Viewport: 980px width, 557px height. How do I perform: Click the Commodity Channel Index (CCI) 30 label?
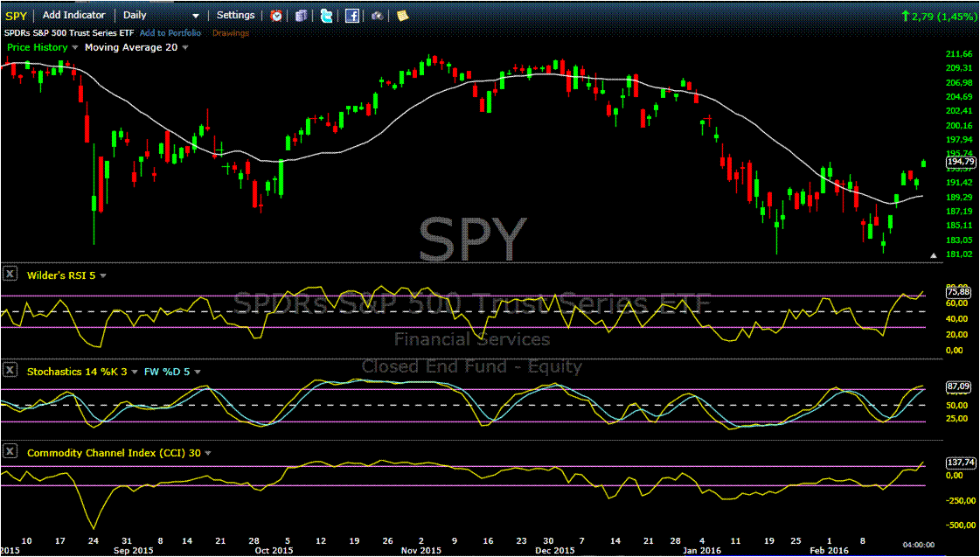(114, 453)
